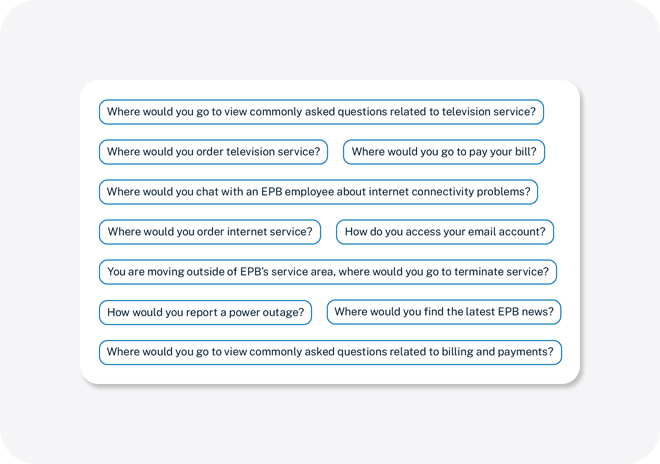Open the latest EPB news question
Image resolution: width=660 pixels, height=464 pixels.
(444, 312)
